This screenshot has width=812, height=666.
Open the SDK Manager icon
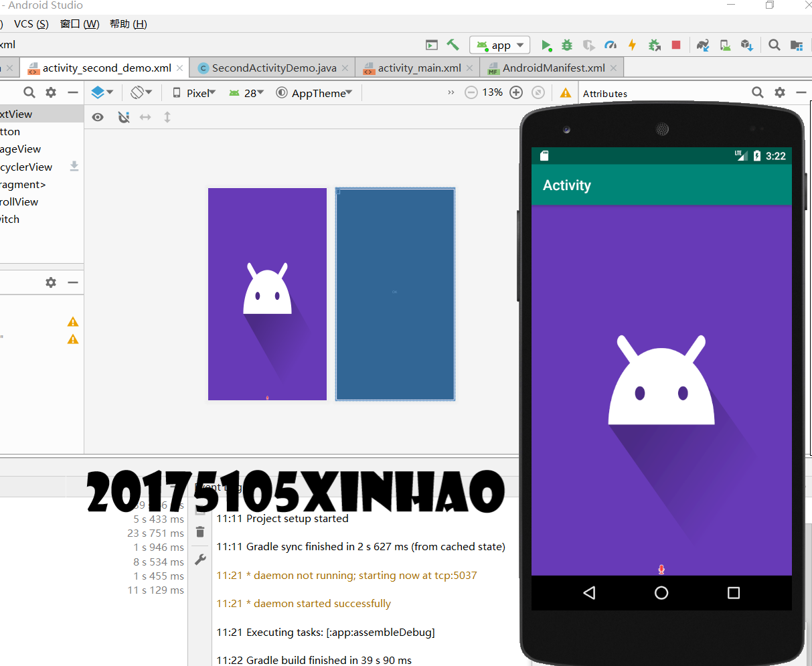click(747, 45)
